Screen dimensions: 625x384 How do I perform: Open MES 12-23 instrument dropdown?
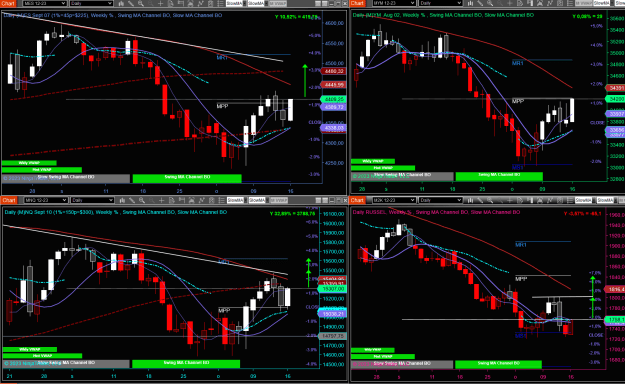[44, 3]
